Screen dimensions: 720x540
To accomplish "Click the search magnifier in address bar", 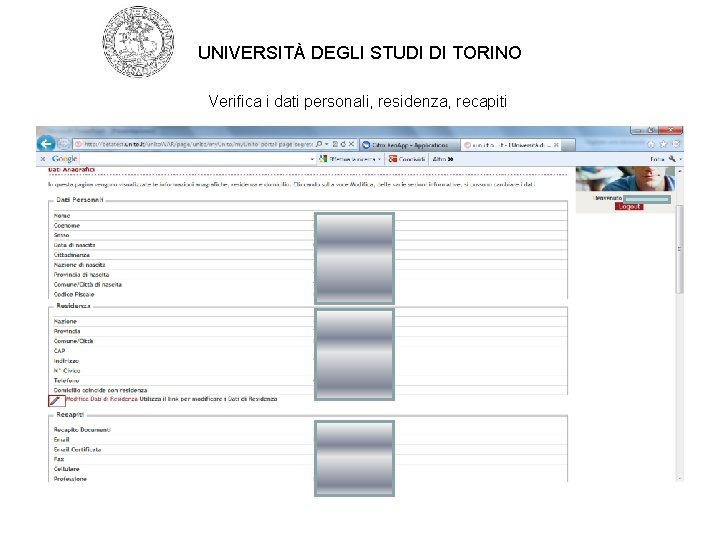I will 319,144.
